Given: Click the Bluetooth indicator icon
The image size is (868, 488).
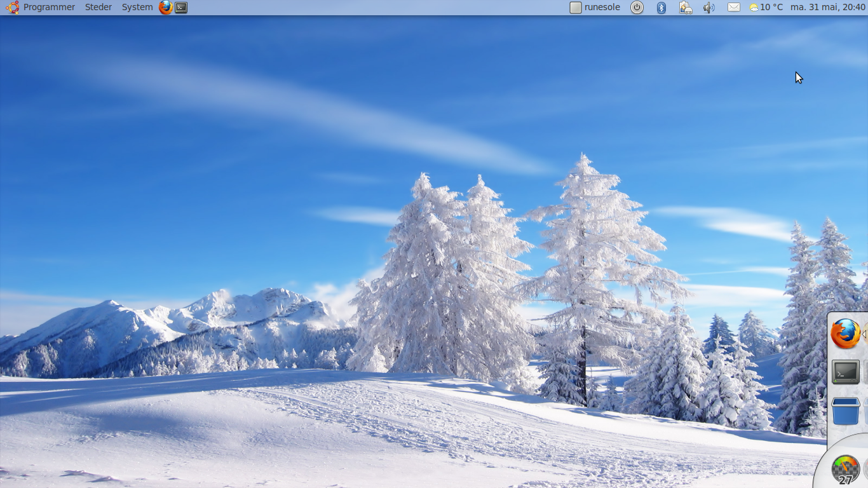Looking at the screenshot, I should 661,8.
